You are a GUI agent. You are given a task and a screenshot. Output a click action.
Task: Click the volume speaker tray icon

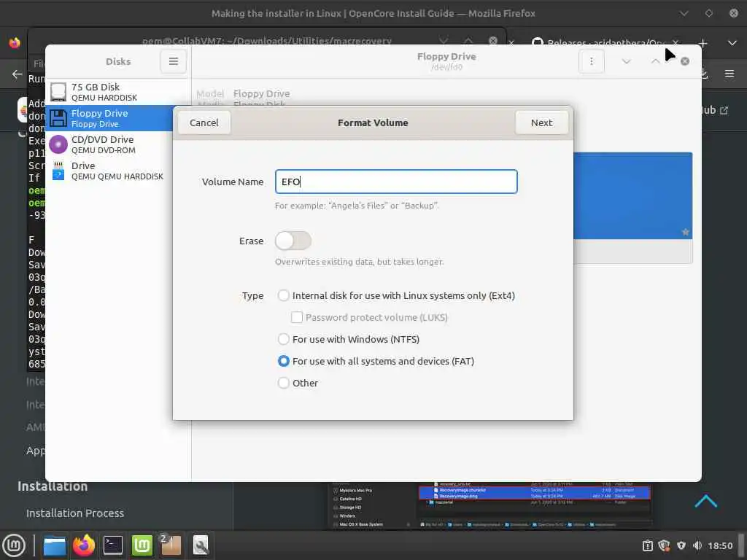[697, 545]
